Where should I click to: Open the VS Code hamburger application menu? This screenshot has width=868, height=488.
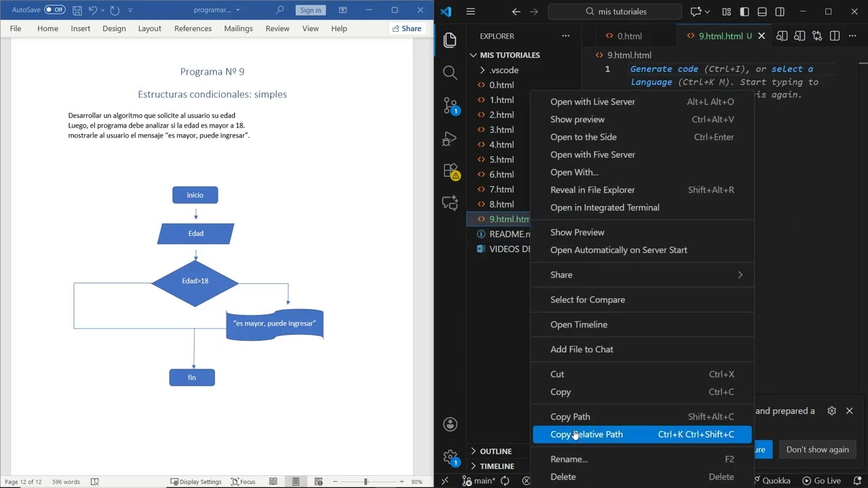[x=471, y=12]
